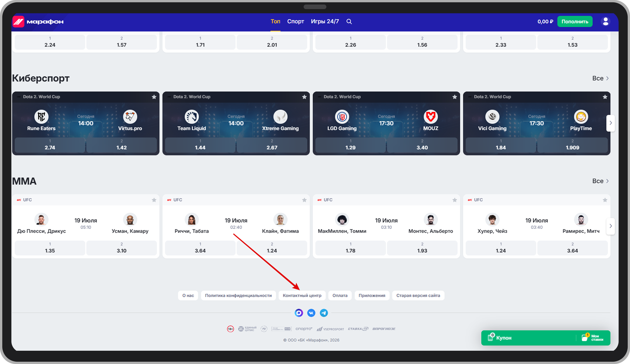Open Мои ставки bets icon
This screenshot has width=630, height=364.
pyautogui.click(x=585, y=337)
